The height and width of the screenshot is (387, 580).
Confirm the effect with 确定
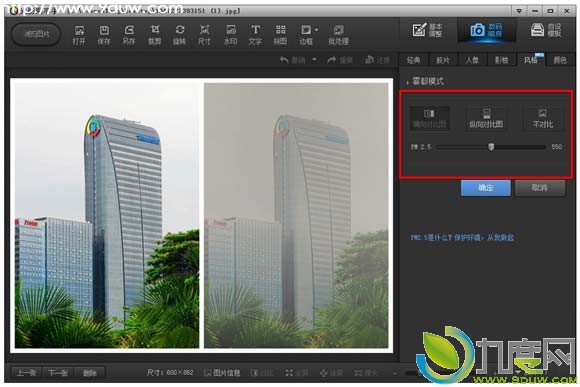coord(486,188)
